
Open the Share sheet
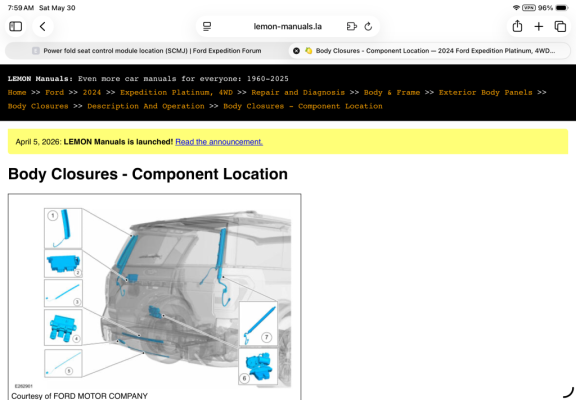click(x=517, y=26)
